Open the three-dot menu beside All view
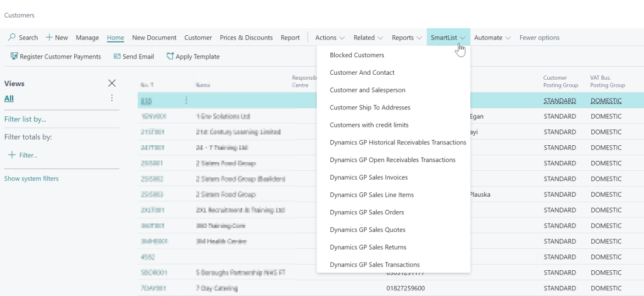 (112, 98)
